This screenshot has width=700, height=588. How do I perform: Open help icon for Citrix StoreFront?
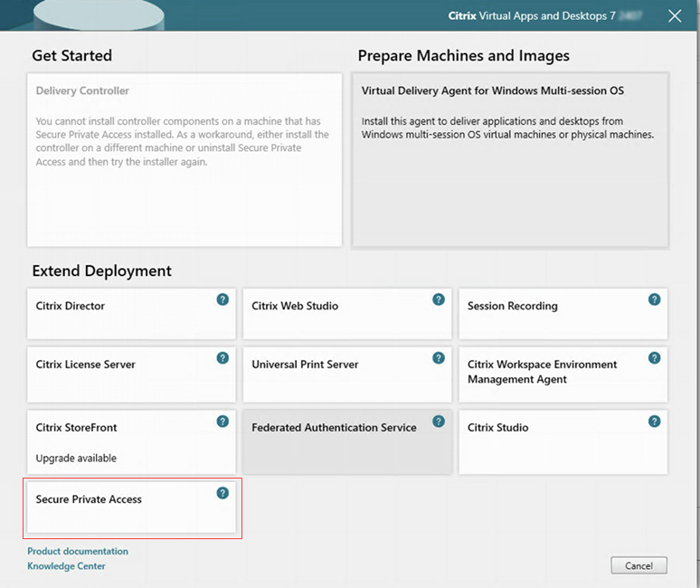(222, 422)
